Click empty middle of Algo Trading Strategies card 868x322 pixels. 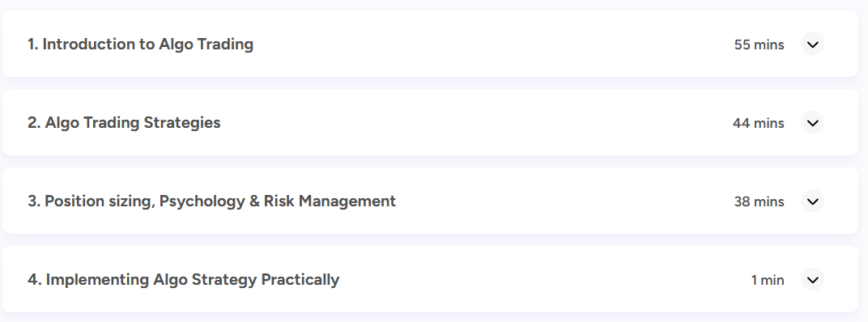pyautogui.click(x=476, y=123)
